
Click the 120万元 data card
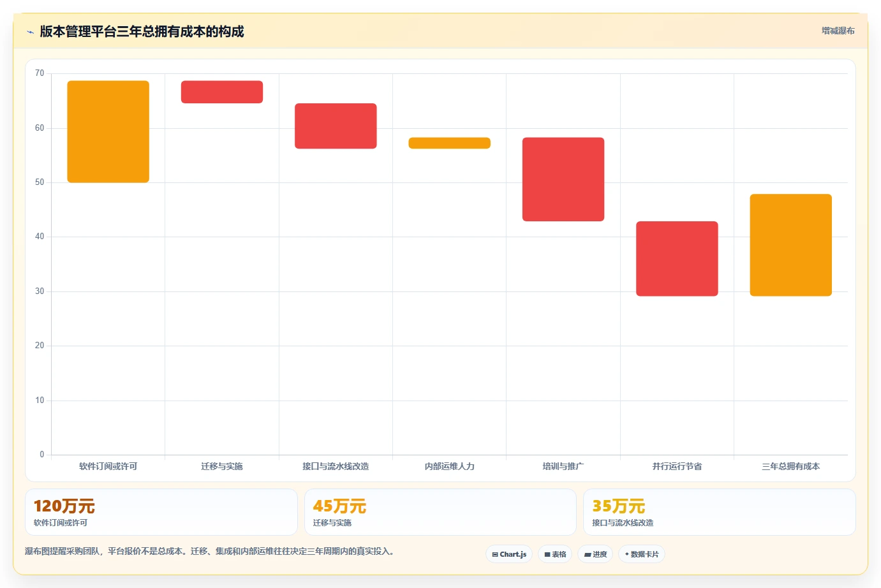pyautogui.click(x=161, y=512)
